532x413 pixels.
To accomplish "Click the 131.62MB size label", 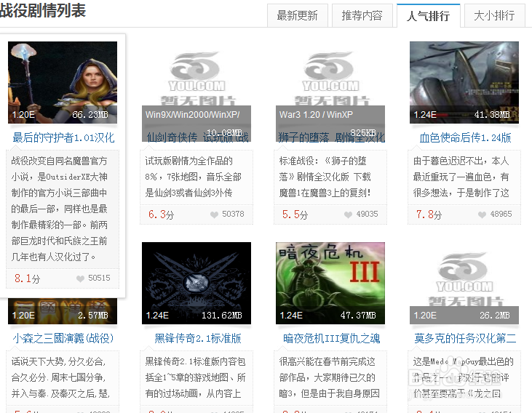I will pyautogui.click(x=222, y=316).
